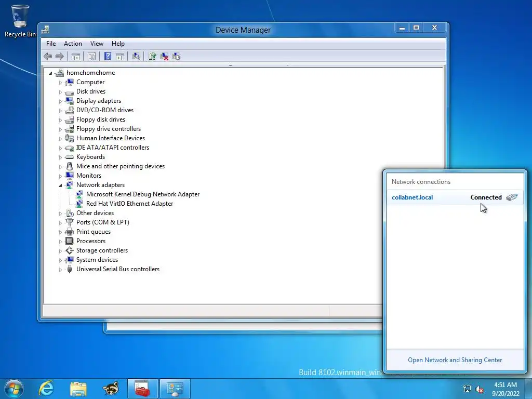Expand the Monitors arrow

tap(60, 176)
